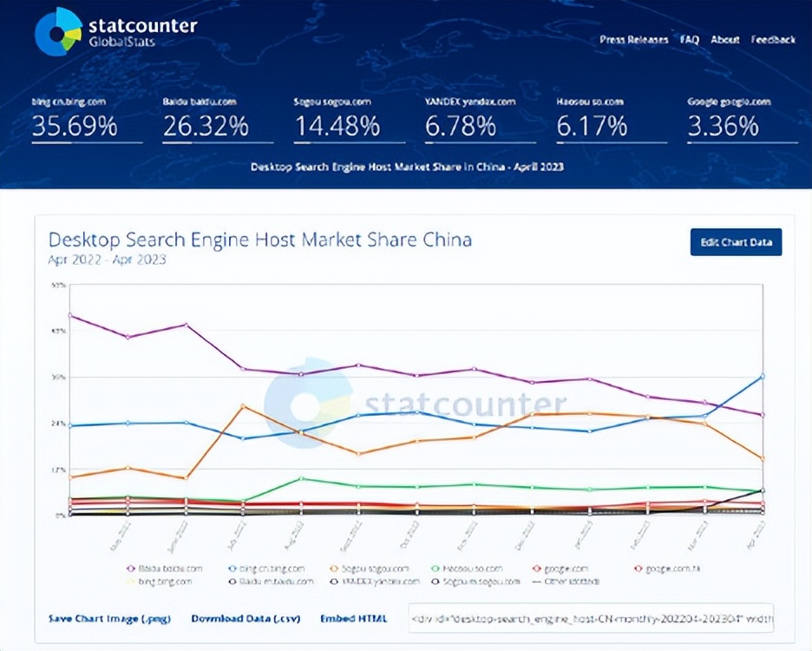812x651 pixels.
Task: Click the blue bing line's first data point
Action: pyautogui.click(x=70, y=426)
